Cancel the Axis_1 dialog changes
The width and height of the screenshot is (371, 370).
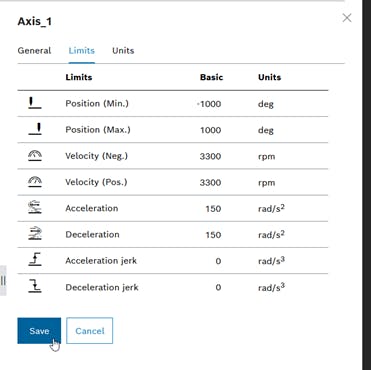[x=89, y=331]
